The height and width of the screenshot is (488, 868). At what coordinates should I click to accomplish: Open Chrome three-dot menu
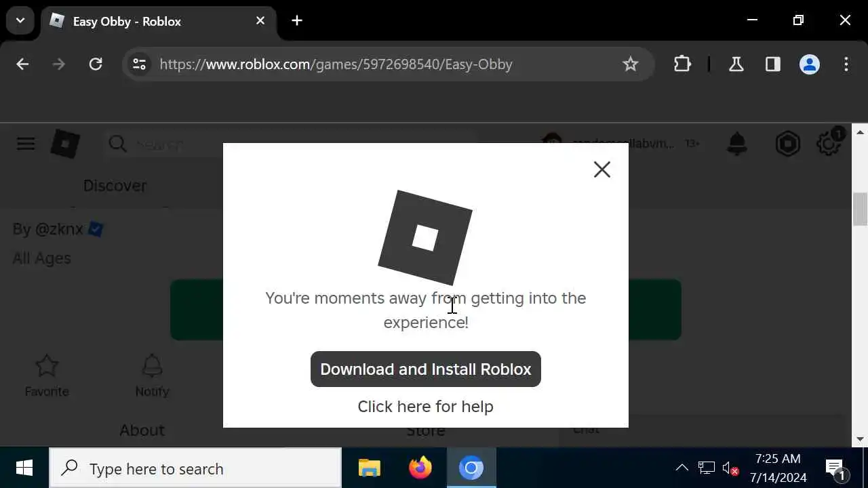click(x=846, y=64)
